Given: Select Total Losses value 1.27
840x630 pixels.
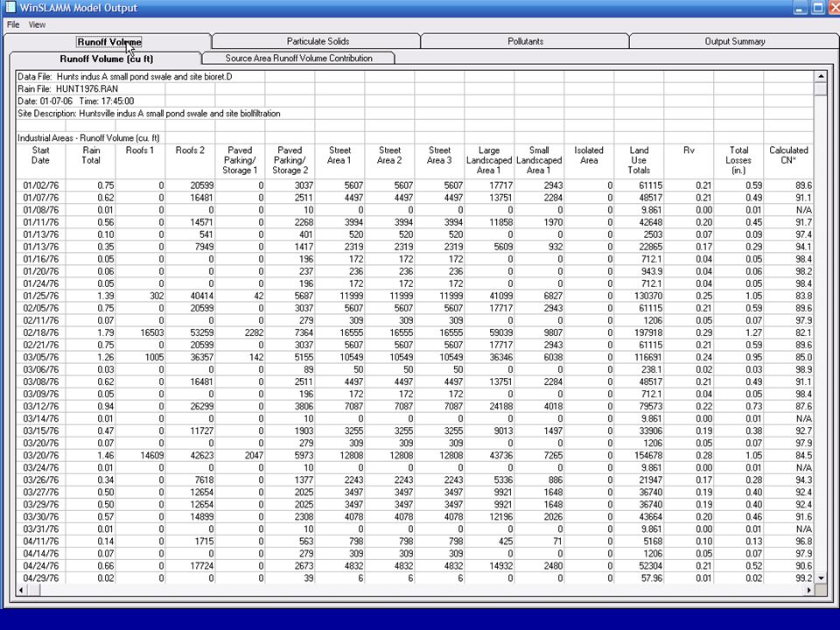Looking at the screenshot, I should click(x=738, y=332).
